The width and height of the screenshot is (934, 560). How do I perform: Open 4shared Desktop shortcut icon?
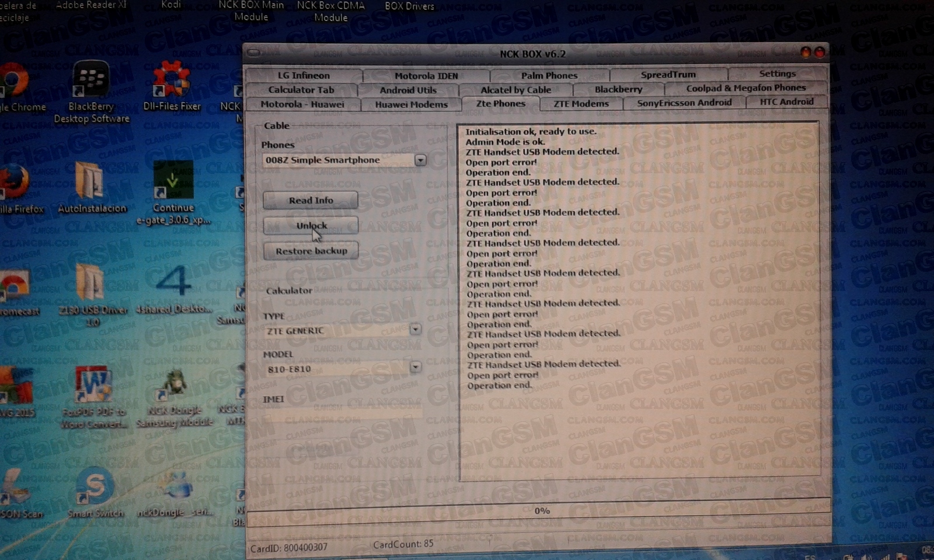pos(173,289)
